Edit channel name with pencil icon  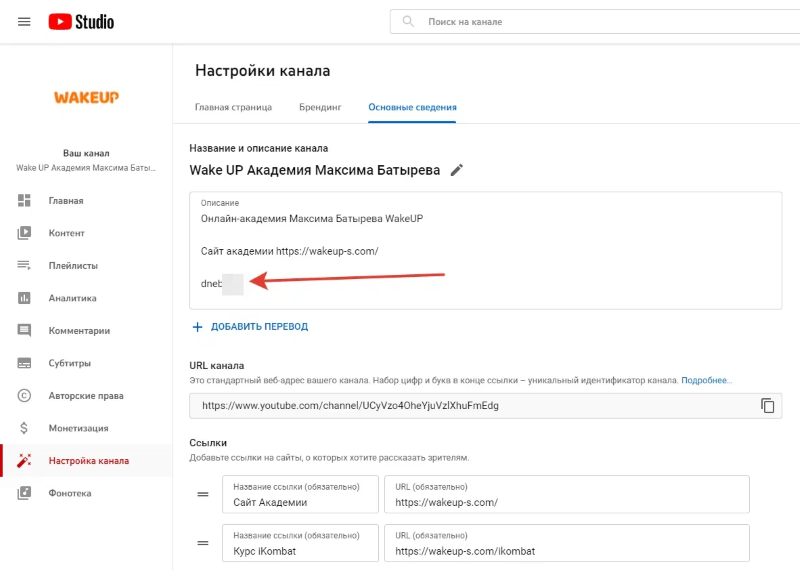pos(457,170)
